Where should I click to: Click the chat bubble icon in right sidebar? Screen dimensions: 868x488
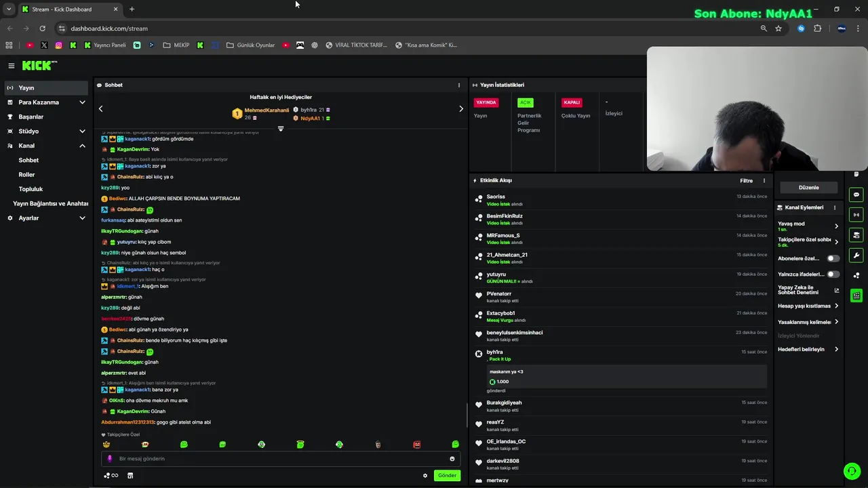[856, 195]
